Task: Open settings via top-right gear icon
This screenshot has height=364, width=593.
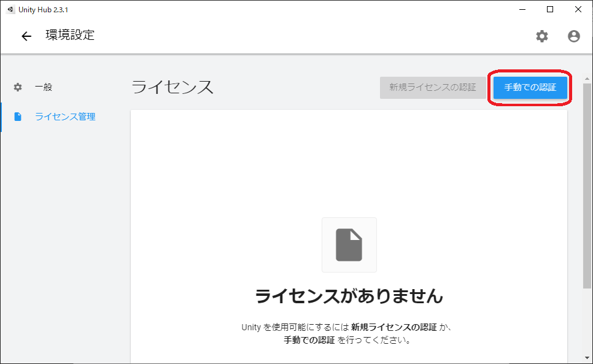Action: (541, 36)
